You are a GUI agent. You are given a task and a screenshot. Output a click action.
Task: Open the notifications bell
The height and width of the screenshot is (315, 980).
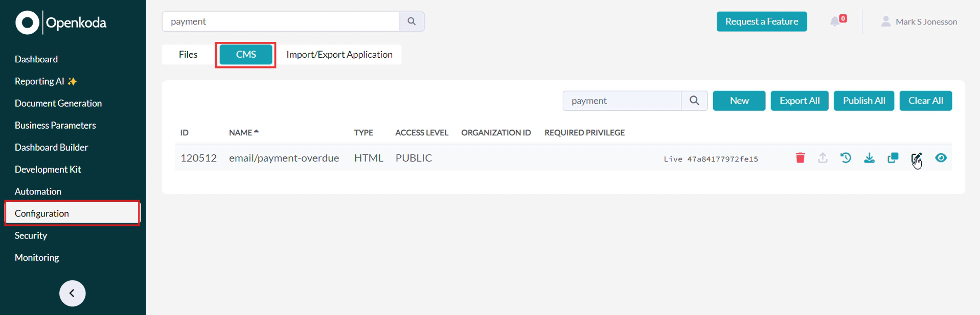(x=835, y=21)
